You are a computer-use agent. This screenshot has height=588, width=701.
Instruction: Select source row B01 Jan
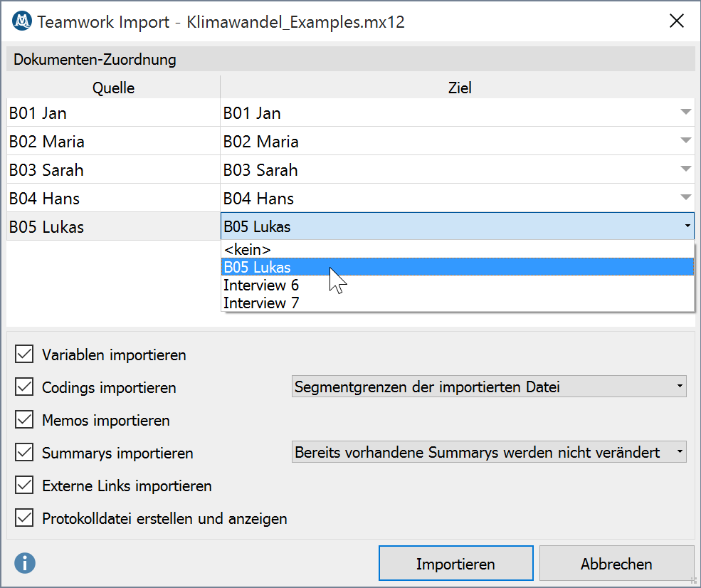tap(114, 112)
